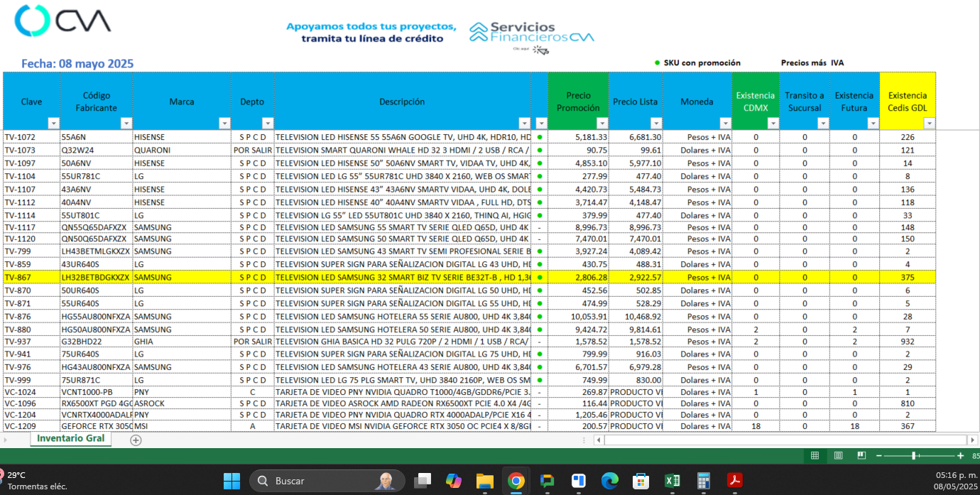Open the Depto column filter dropdown
The image size is (980, 495).
point(268,123)
